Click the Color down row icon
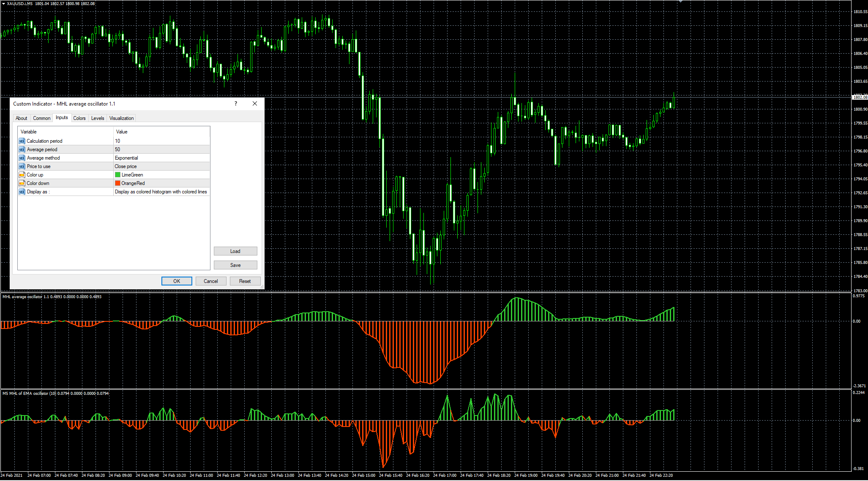This screenshot has height=481, width=868. point(22,183)
